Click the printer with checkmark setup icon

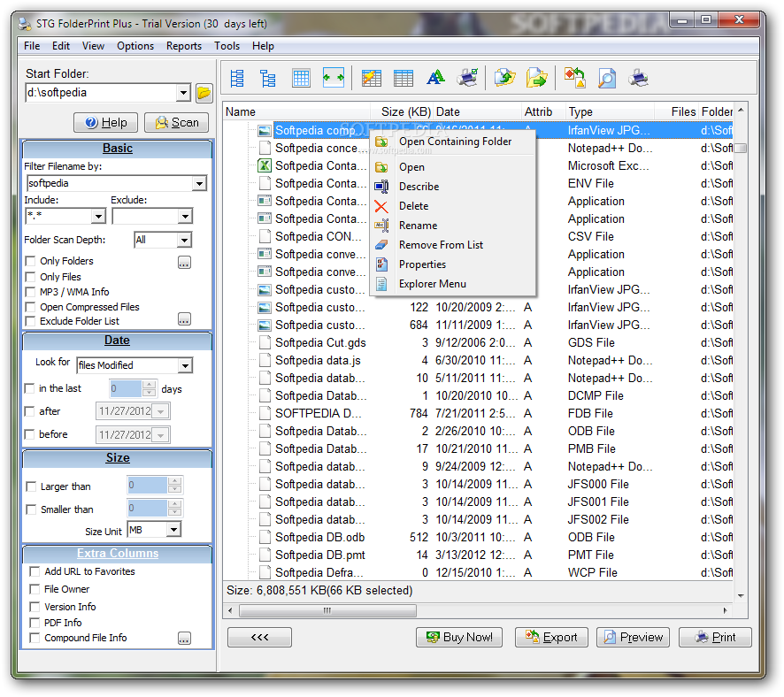[467, 78]
